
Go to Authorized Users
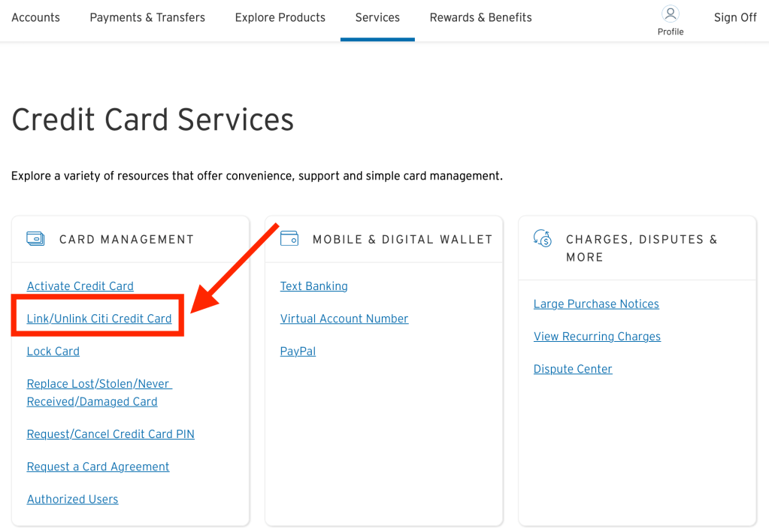point(72,500)
